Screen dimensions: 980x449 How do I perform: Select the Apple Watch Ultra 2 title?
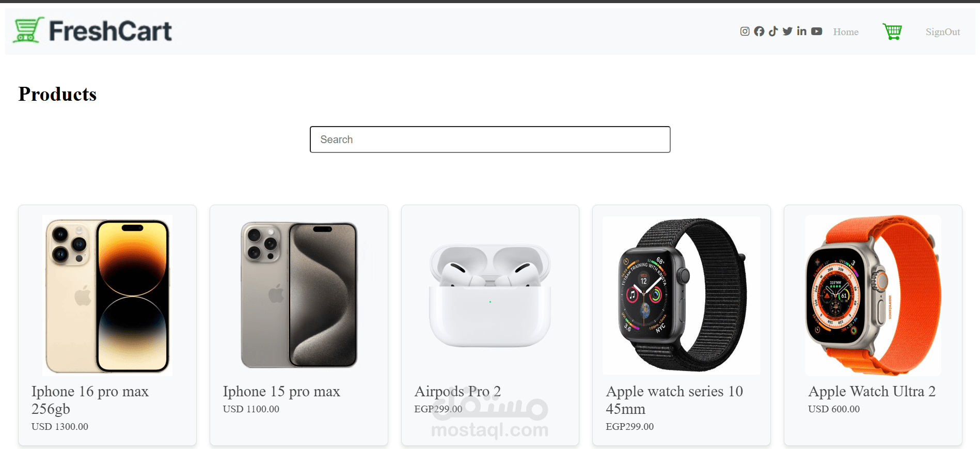click(872, 392)
